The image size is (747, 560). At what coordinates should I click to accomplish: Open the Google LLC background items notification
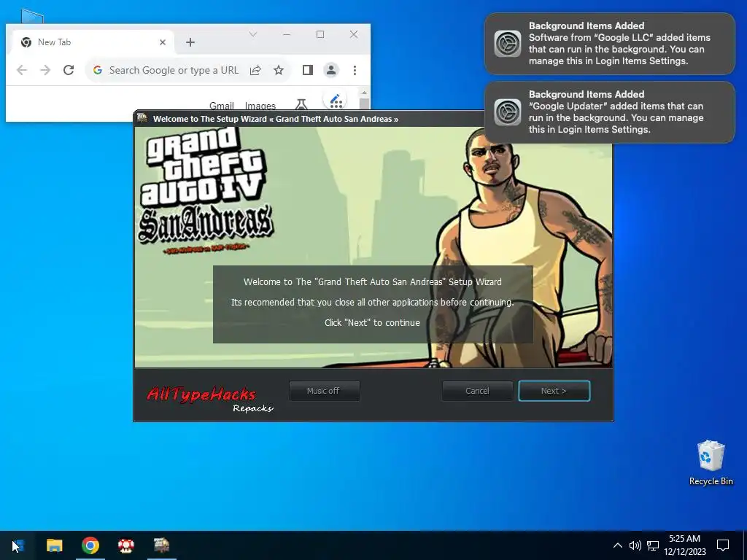point(609,43)
